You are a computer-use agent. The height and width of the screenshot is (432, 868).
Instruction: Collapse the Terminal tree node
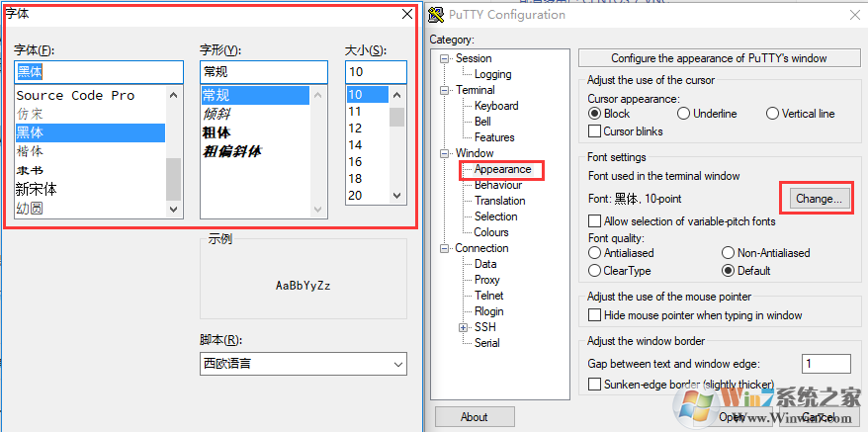coord(445,90)
